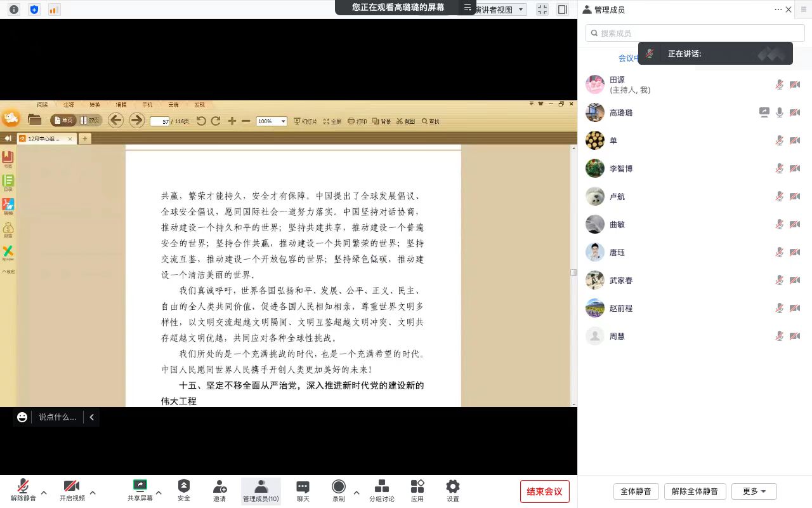Click the 搜索成员 search field

point(695,33)
